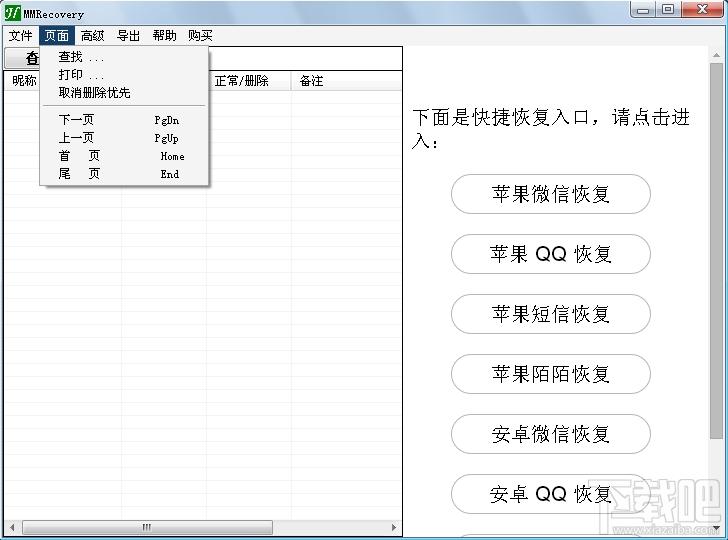Click the table's right scroll arrow
728x540 pixels.
[x=394, y=527]
